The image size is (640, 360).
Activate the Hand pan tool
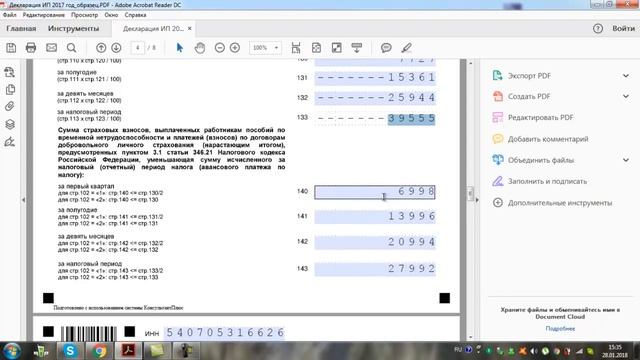pos(200,48)
